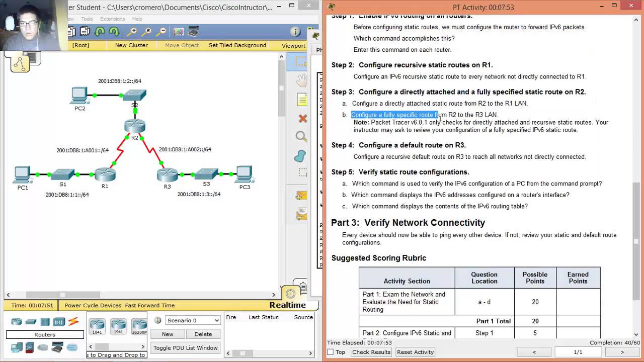Screen dimensions: 644x362
Task: Pick the 2620XM router model
Action: 139,326
